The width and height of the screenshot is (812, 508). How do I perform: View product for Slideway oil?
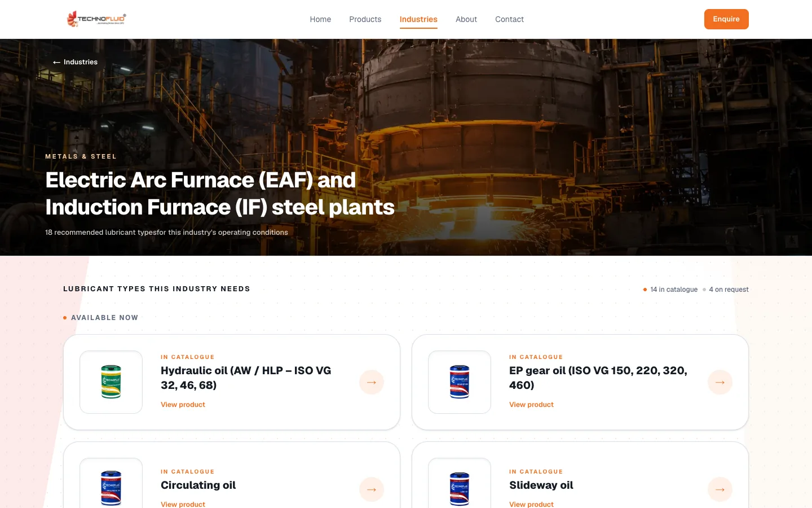tap(531, 504)
